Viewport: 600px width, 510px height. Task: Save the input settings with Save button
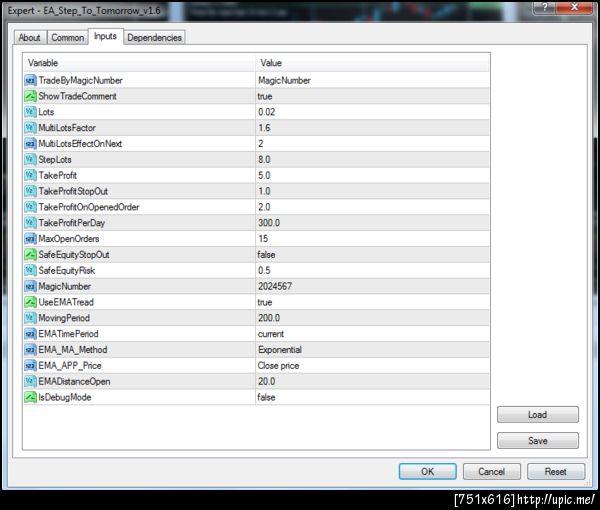pyautogui.click(x=538, y=441)
